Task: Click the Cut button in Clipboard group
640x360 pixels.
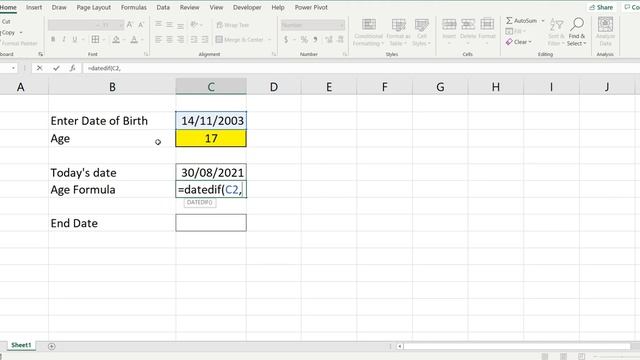Action: [6, 22]
